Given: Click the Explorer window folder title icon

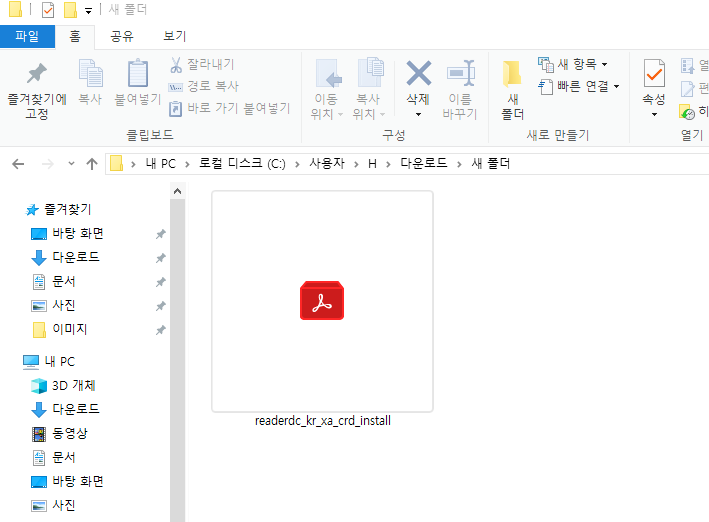Looking at the screenshot, I should click(15, 9).
